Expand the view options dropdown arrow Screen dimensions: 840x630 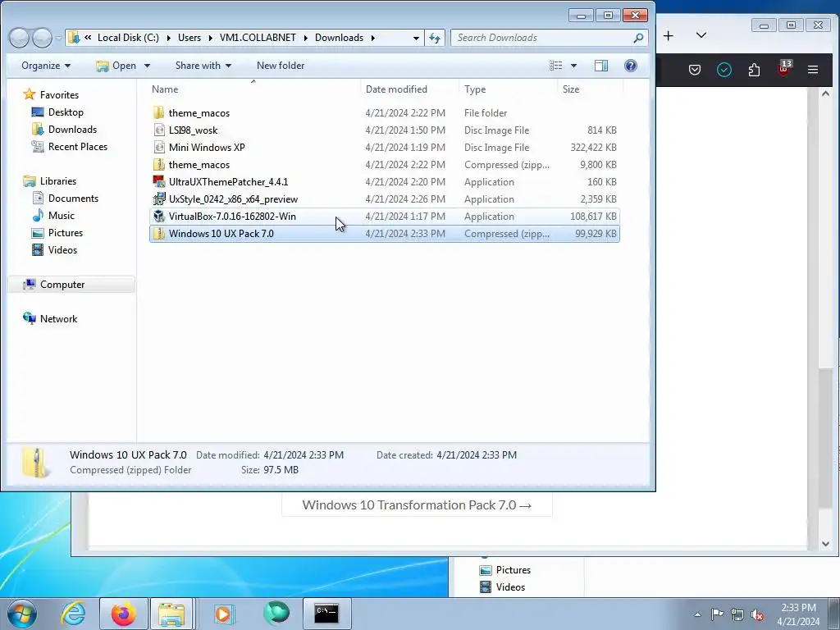click(573, 66)
